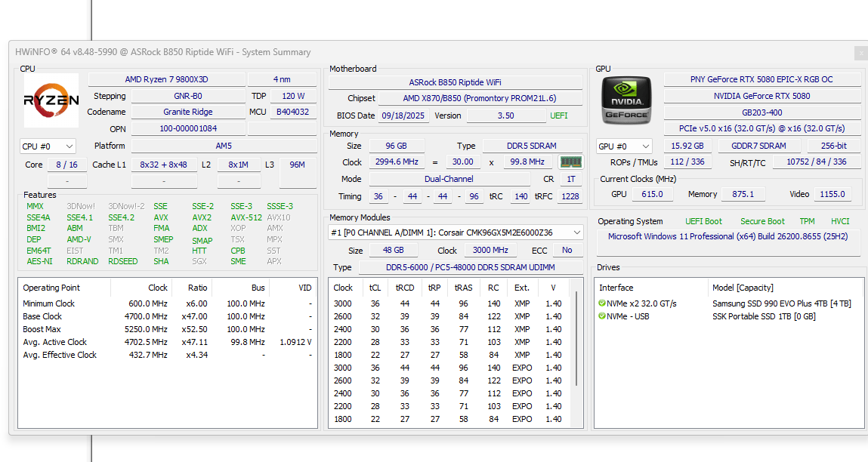Image resolution: width=868 pixels, height=462 pixels.
Task: Select the Video clock 1155.0 value
Action: click(832, 194)
